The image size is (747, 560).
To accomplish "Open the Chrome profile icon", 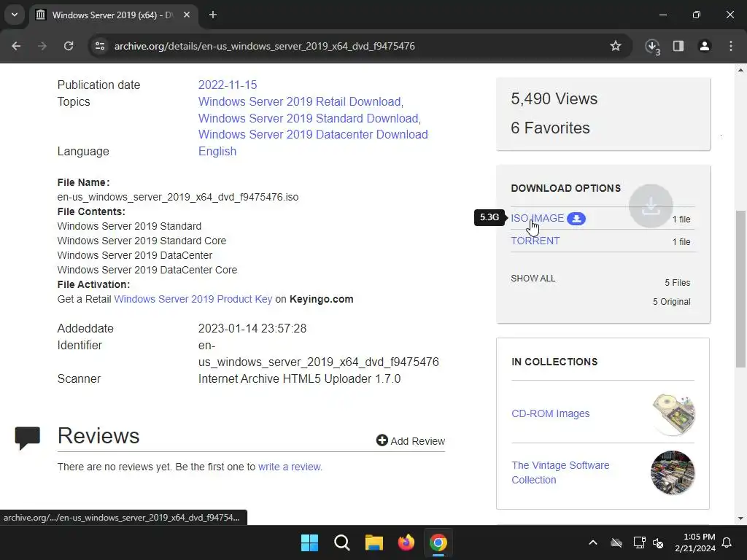I will [705, 46].
